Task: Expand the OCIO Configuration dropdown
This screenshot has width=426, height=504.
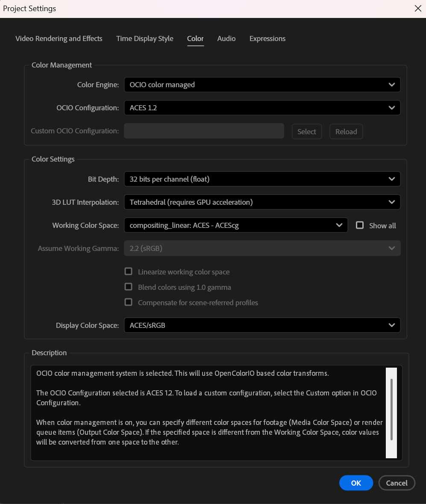Action: point(262,108)
